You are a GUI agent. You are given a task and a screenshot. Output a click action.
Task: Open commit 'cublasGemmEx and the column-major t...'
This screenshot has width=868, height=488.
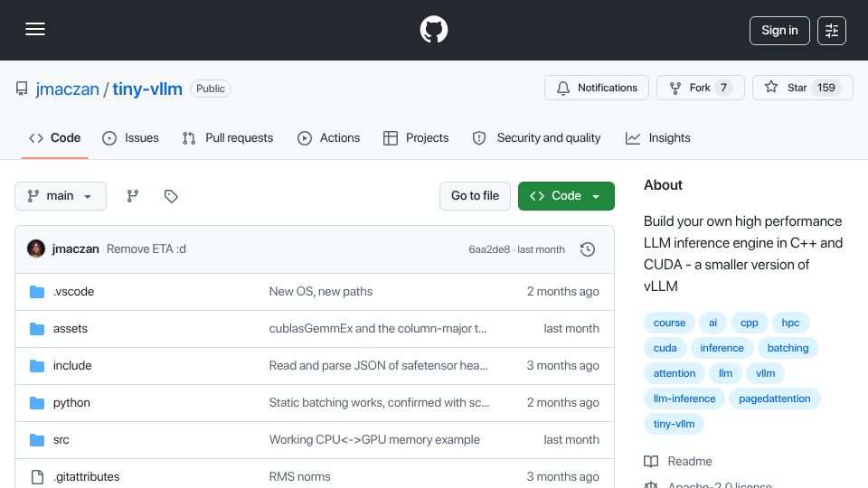[x=378, y=329]
